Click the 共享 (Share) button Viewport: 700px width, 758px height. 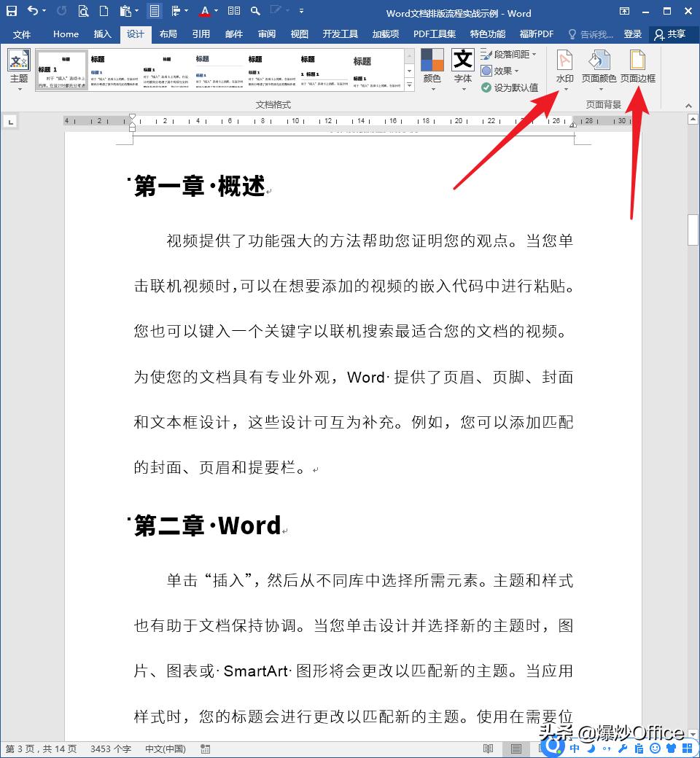(x=676, y=34)
